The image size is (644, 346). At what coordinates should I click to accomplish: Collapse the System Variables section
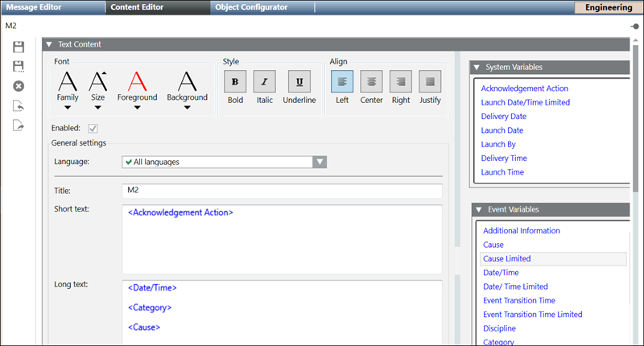477,68
